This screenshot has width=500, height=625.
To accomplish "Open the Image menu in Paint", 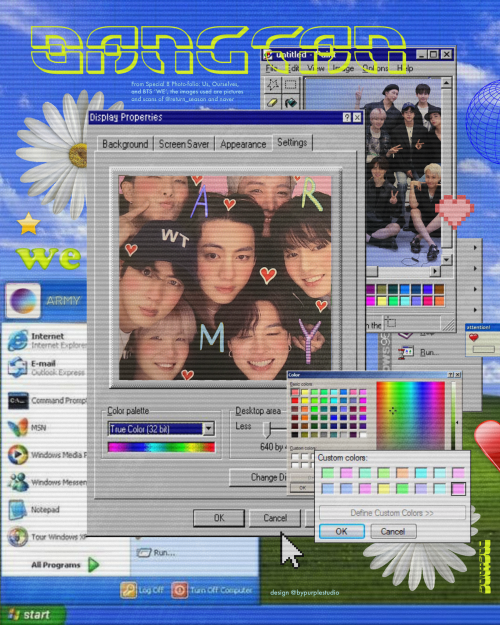I will coord(343,69).
